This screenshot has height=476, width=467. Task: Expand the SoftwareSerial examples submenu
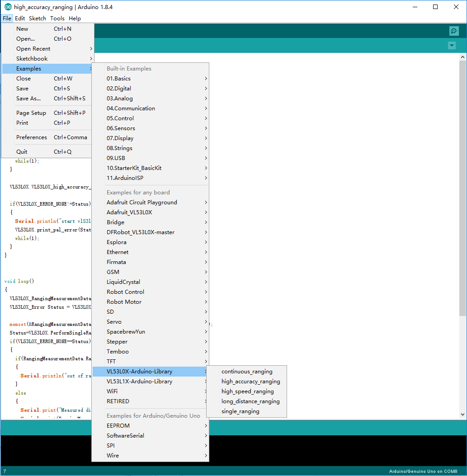pos(151,435)
